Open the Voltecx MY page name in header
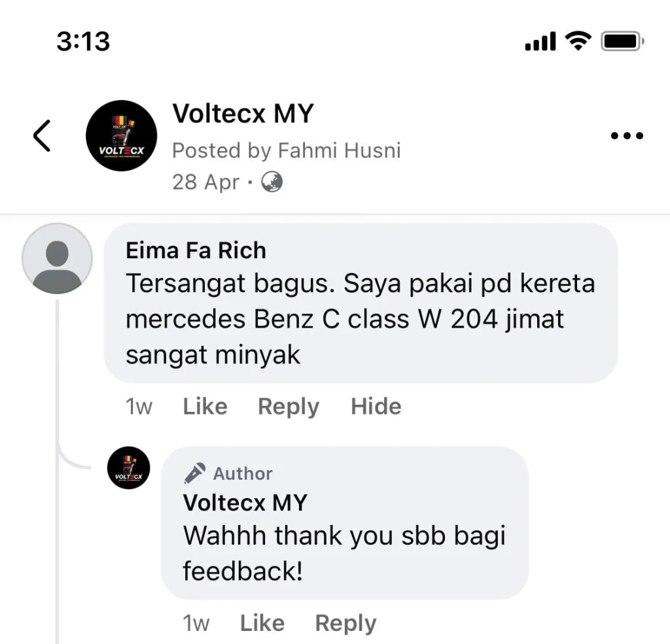670x644 pixels. (243, 114)
